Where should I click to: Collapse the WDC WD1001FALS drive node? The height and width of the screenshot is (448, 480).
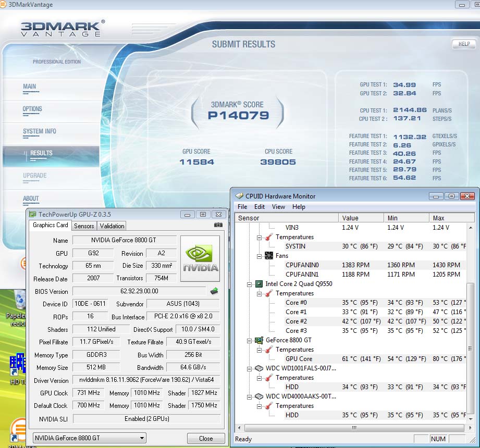pyautogui.click(x=250, y=369)
